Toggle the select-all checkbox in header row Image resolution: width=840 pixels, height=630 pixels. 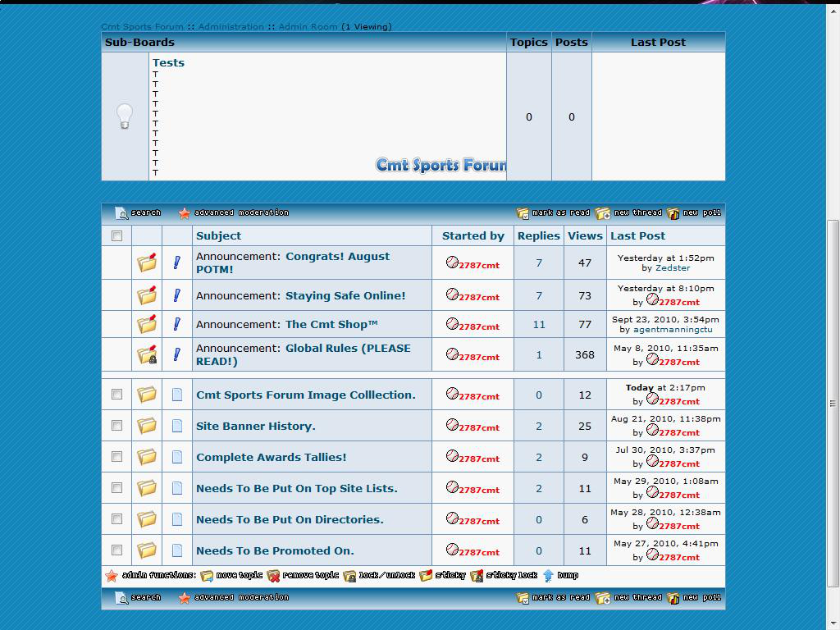[x=116, y=236]
